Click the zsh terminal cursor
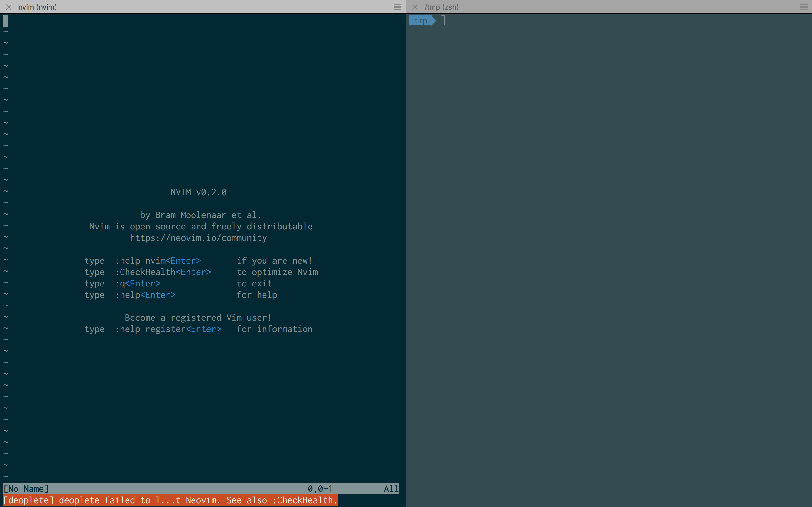Screen dimensions: 812x507 point(442,21)
